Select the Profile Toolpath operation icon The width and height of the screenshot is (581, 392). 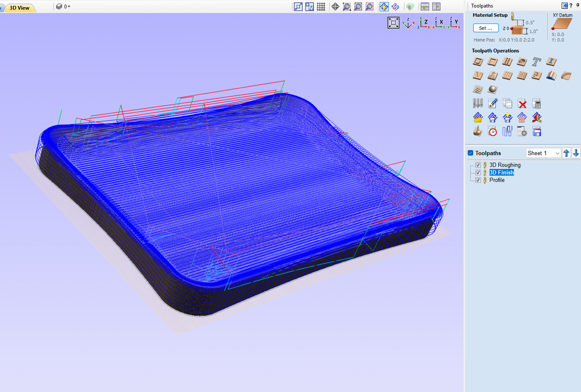[x=478, y=61]
